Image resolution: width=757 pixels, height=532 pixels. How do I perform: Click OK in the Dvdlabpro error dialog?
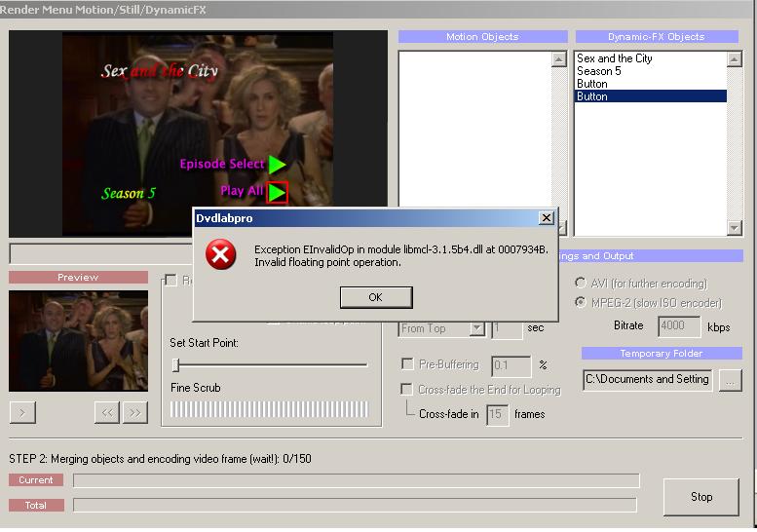(376, 297)
